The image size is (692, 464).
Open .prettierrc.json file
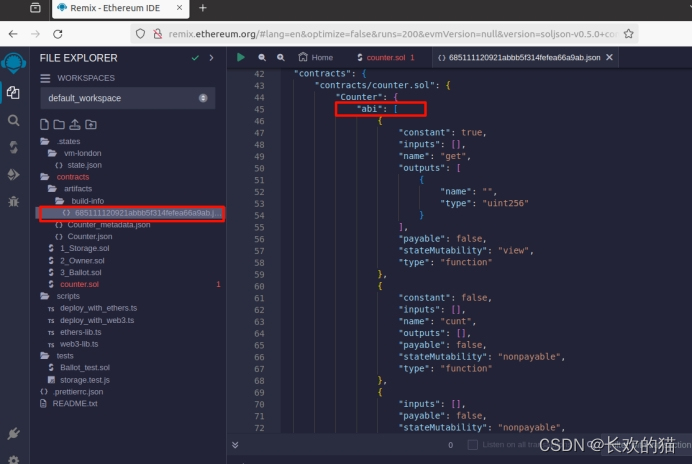(72, 392)
